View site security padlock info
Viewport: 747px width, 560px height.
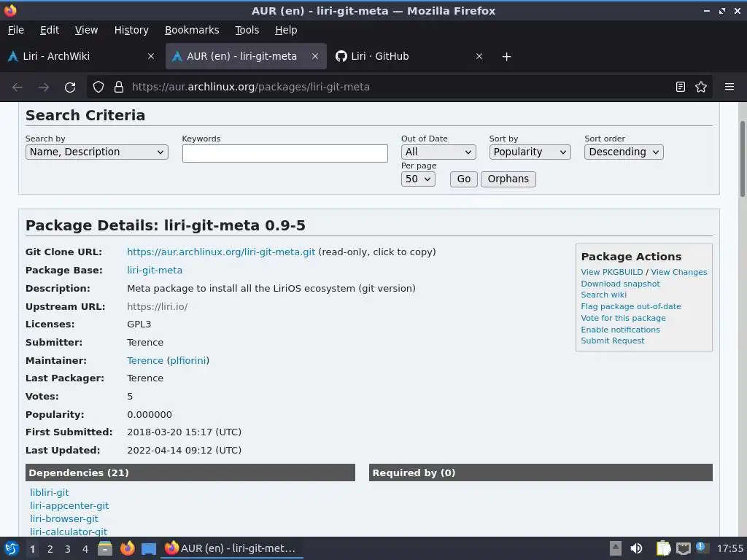119,87
